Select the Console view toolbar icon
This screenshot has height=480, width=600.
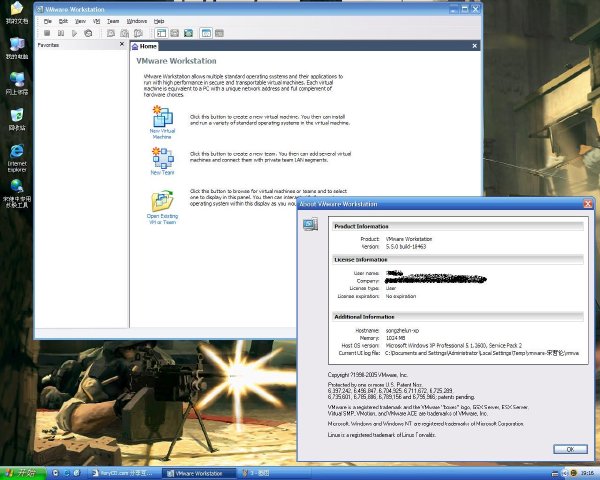click(x=219, y=33)
